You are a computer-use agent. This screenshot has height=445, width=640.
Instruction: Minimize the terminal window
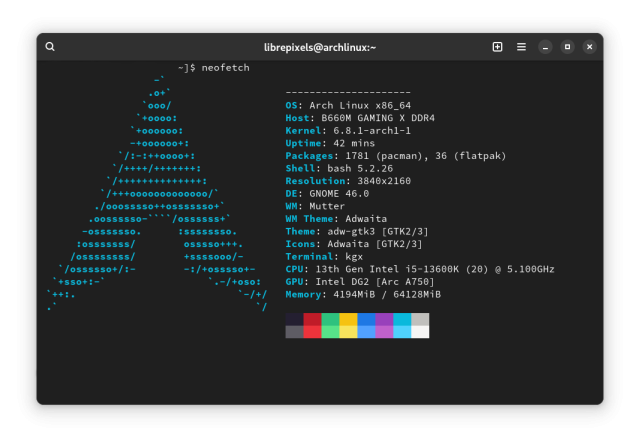(545, 47)
